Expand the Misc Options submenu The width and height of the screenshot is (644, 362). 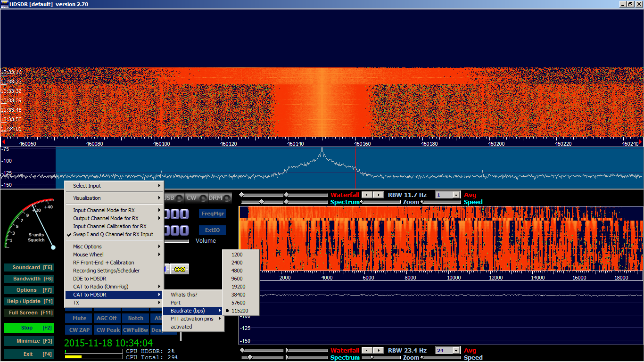point(114,247)
